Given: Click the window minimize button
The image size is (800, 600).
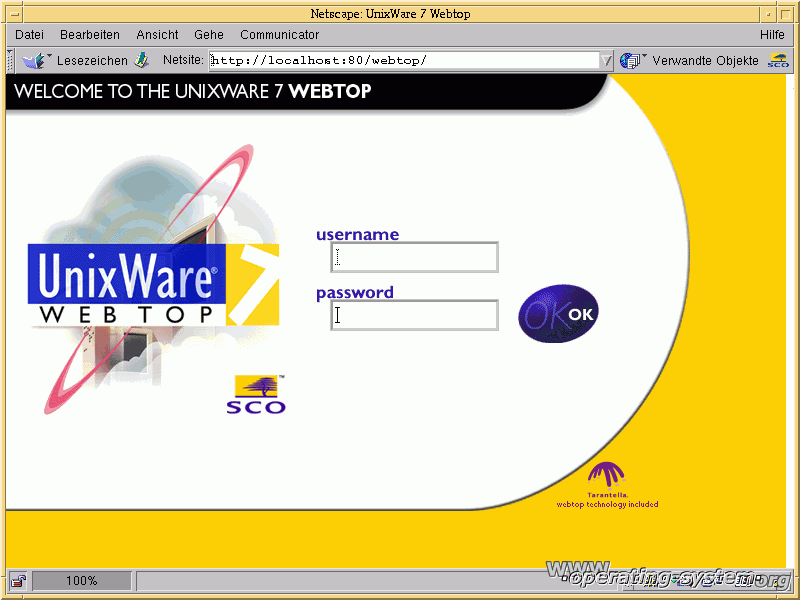Looking at the screenshot, I should pyautogui.click(x=768, y=14).
